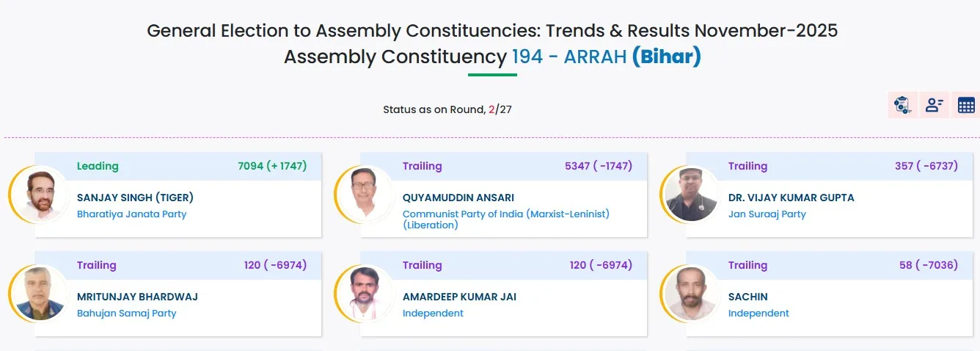980x351 pixels.
Task: Click the Jan Suraaj Party label
Action: [767, 214]
